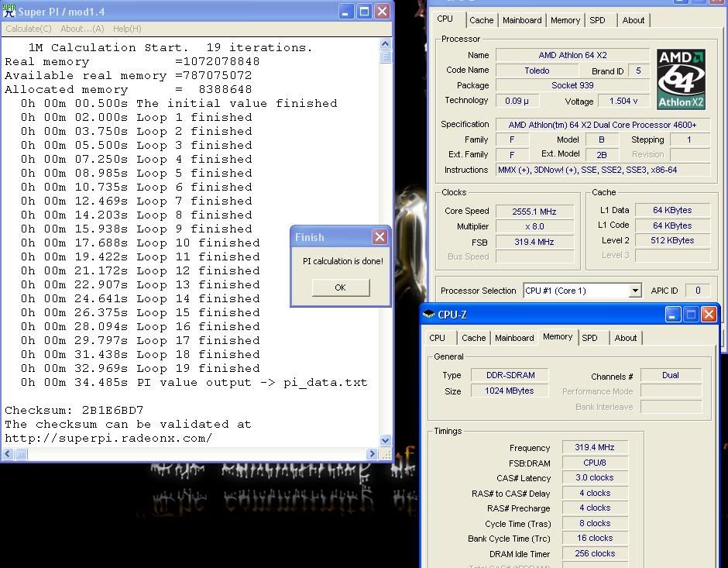Click the superpi.radeonx.com URL text
The width and height of the screenshot is (728, 568).
tap(108, 438)
